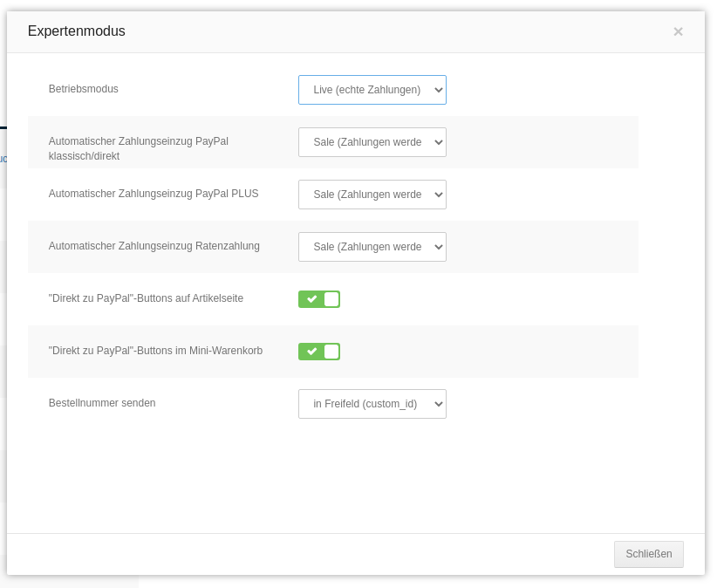Click the white knob of the Artikelseite switch
This screenshot has height=588, width=717.
coord(331,299)
